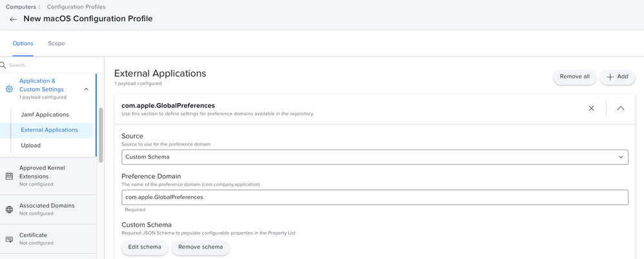The width and height of the screenshot is (644, 259).
Task: Open Jamf Applications in the sidebar
Action: click(x=45, y=115)
